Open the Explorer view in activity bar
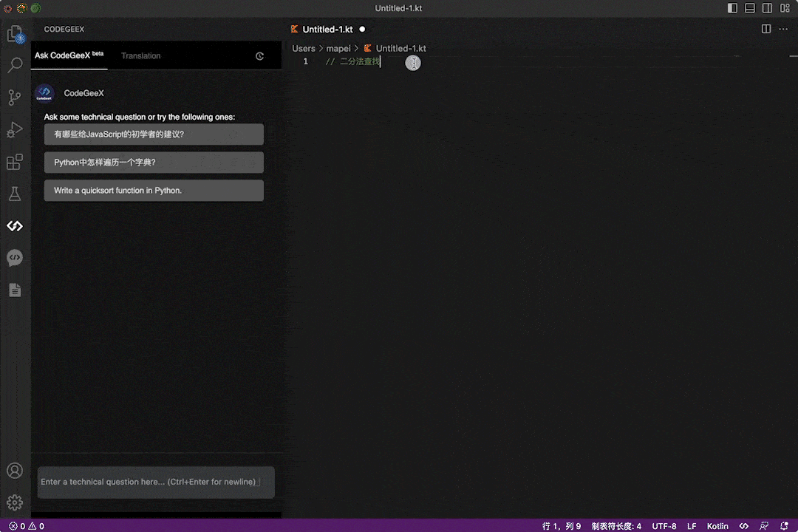 pos(15,34)
